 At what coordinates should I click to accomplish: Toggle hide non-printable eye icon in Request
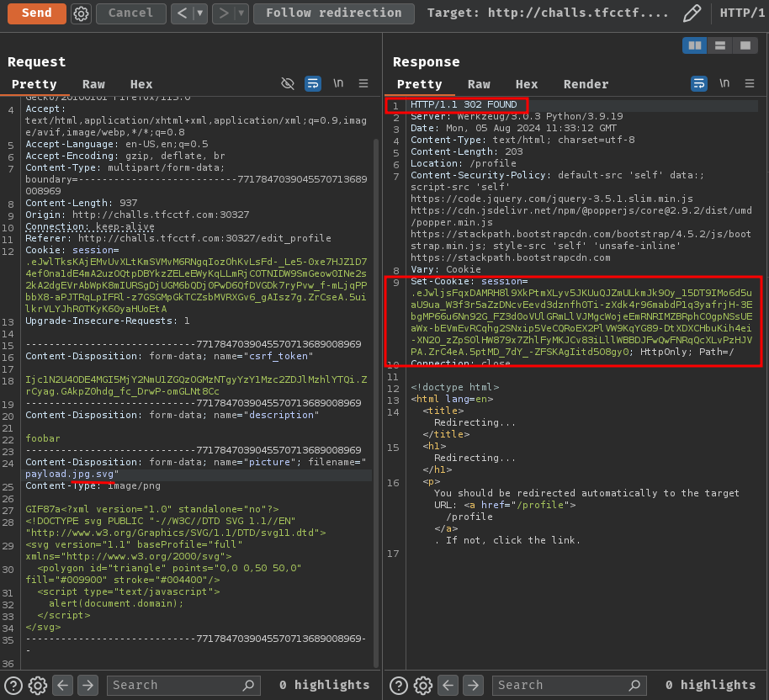pos(288,84)
